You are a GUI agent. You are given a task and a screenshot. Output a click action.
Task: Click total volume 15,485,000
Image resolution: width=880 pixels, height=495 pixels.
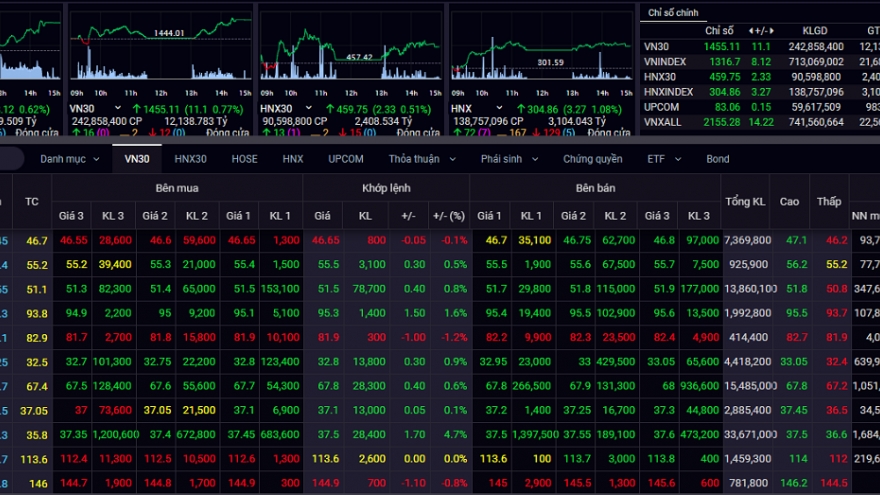pyautogui.click(x=750, y=386)
